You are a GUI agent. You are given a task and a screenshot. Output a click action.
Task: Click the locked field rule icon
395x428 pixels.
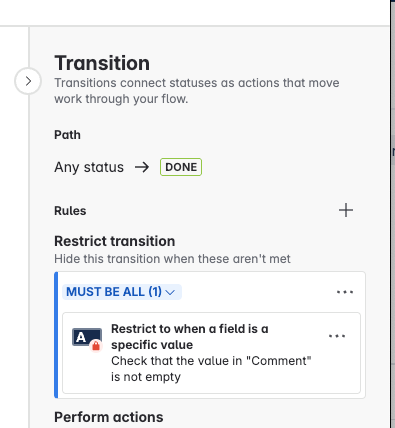87,340
